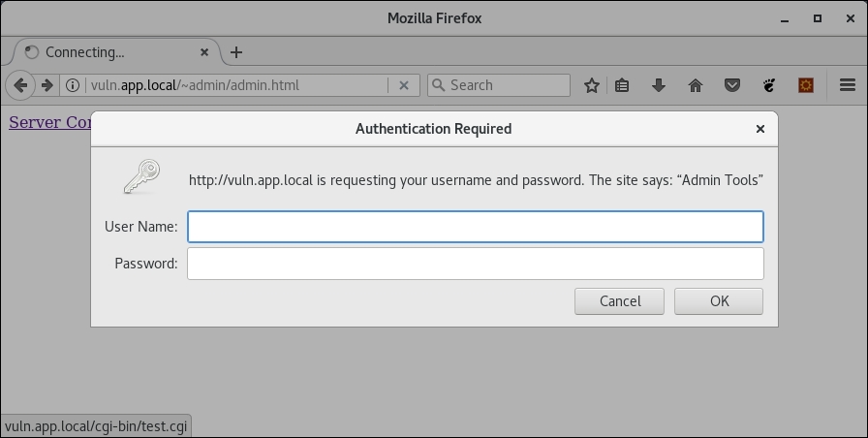Open the Pocket icon

(732, 85)
